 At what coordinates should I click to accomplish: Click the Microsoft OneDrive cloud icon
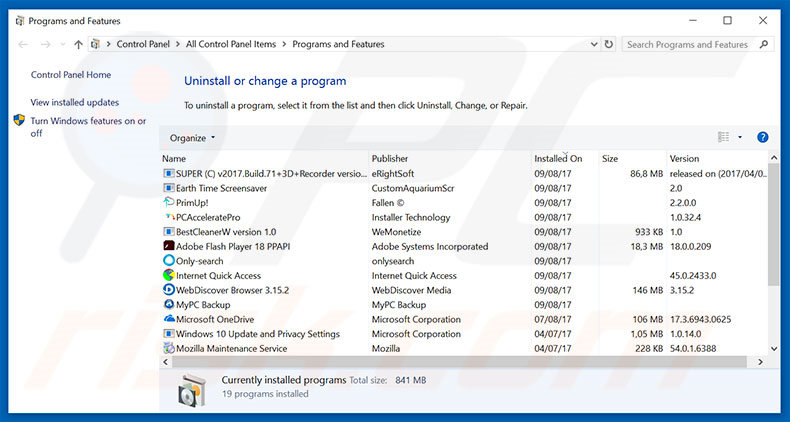[168, 319]
